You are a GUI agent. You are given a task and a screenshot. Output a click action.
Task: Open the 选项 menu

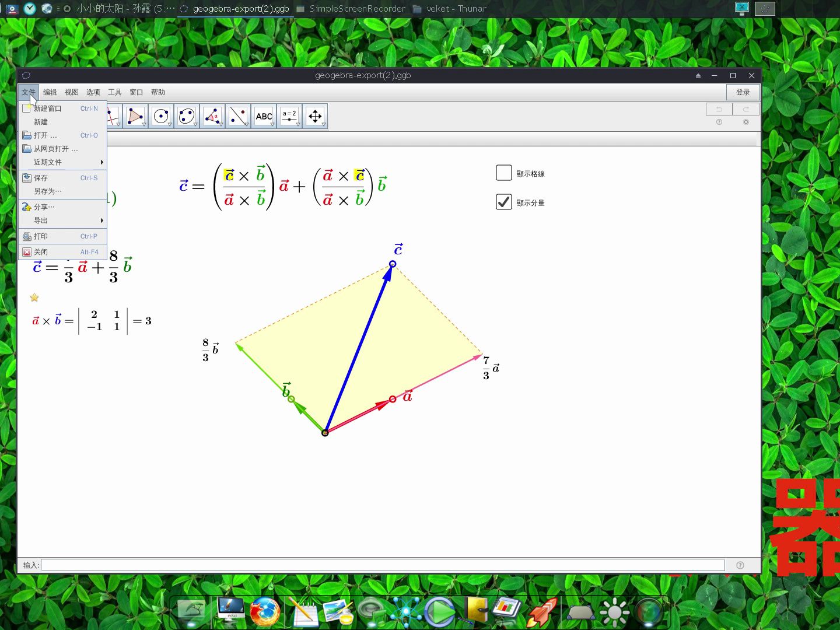point(93,92)
